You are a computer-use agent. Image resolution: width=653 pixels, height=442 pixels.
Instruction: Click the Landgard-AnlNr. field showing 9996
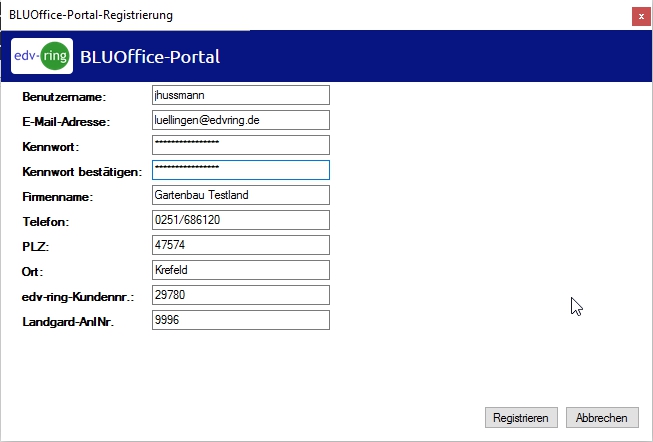pos(240,320)
